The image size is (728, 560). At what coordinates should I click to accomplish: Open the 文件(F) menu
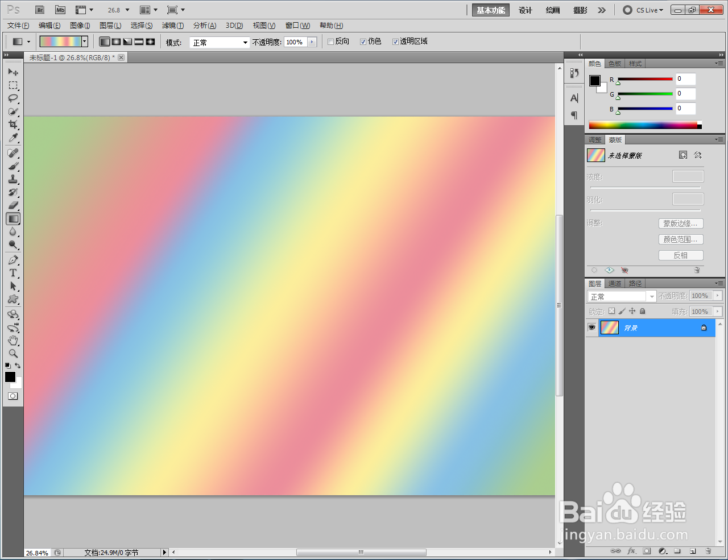point(18,26)
